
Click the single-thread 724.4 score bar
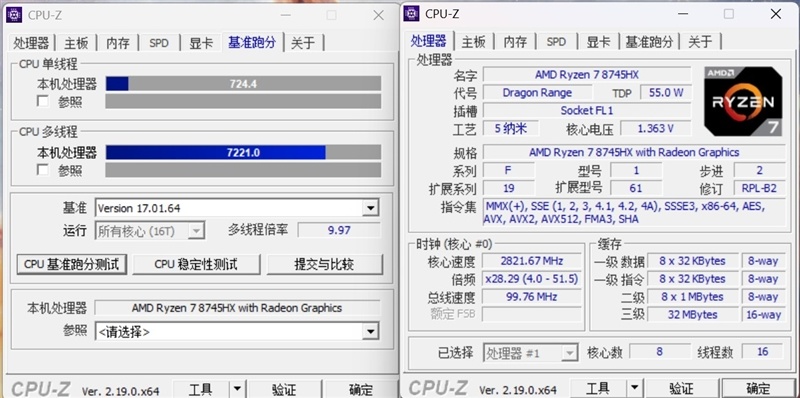[x=243, y=84]
